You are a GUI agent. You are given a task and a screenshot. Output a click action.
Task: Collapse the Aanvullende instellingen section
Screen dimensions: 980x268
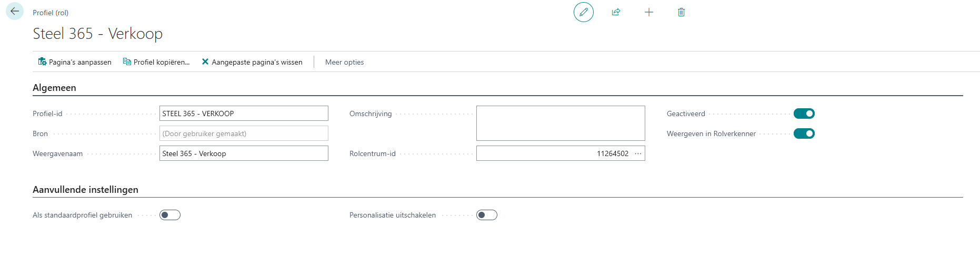point(85,190)
